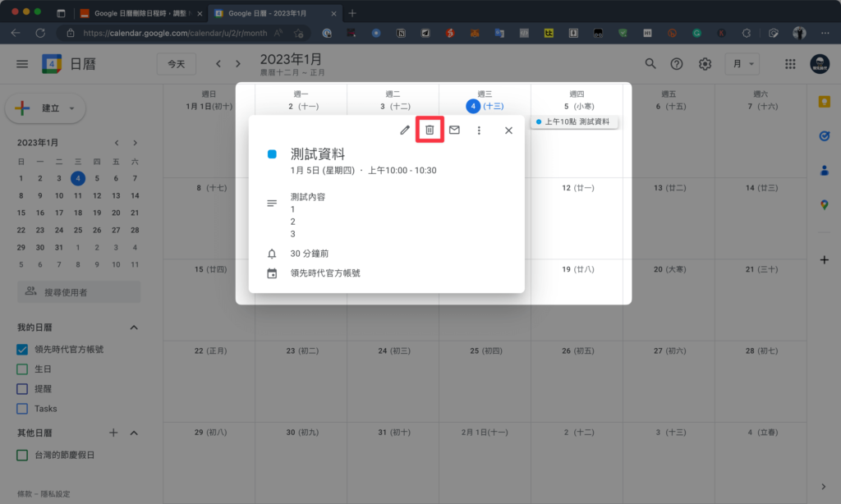Open Google Maps in side panel
This screenshot has width=841, height=504.
click(825, 205)
